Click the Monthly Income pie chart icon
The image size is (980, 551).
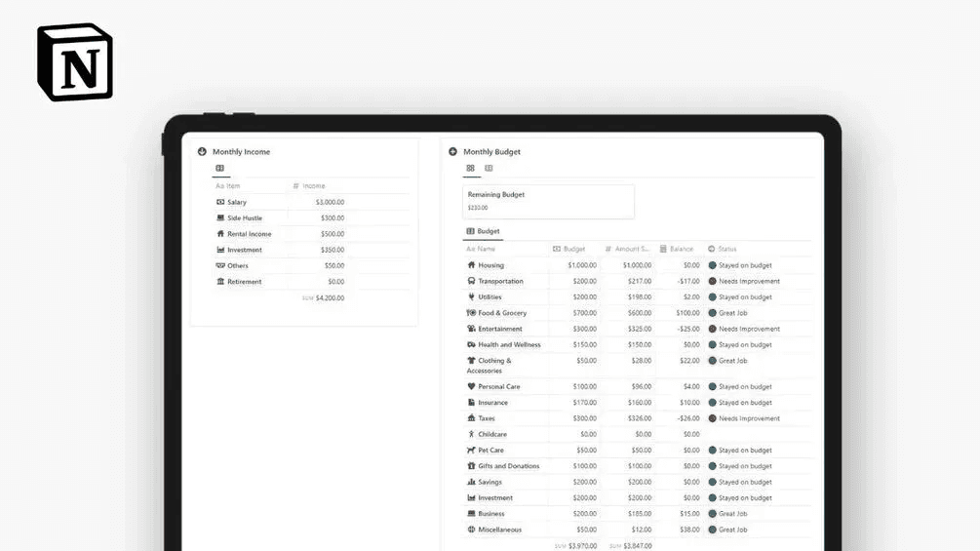point(202,152)
